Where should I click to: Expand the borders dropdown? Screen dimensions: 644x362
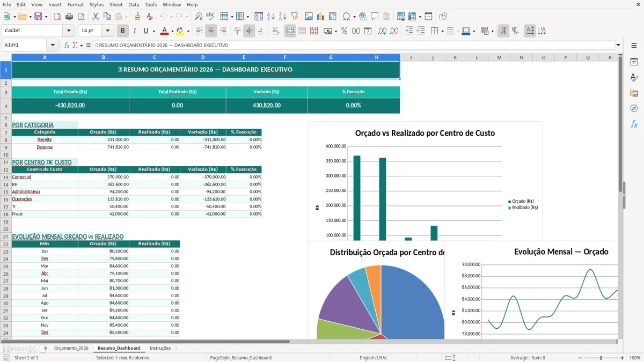(443, 31)
